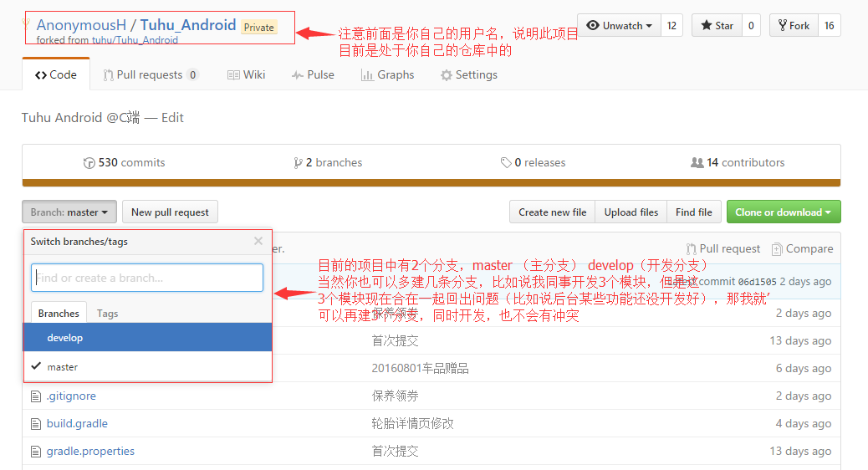Click the stargazers count 0
Screen dimensions: 868x470
pos(751,25)
